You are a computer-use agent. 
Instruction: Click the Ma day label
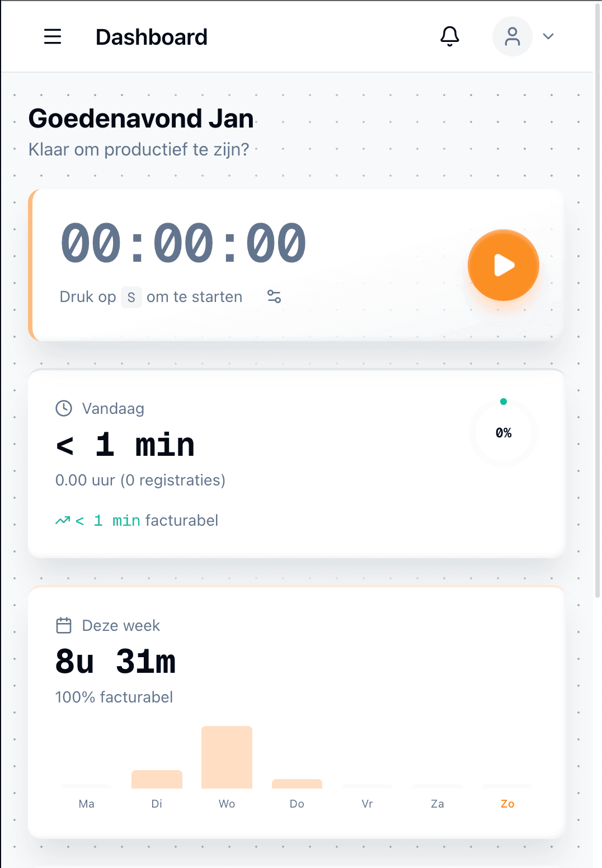[x=86, y=804]
